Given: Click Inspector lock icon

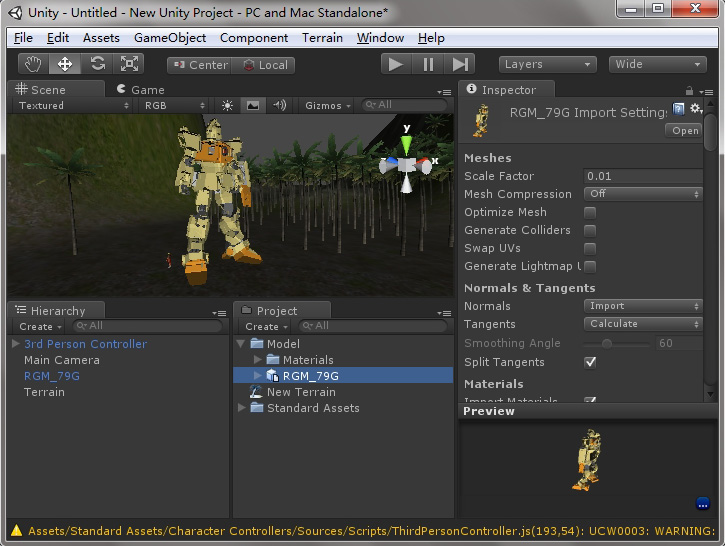Looking at the screenshot, I should click(x=689, y=91).
